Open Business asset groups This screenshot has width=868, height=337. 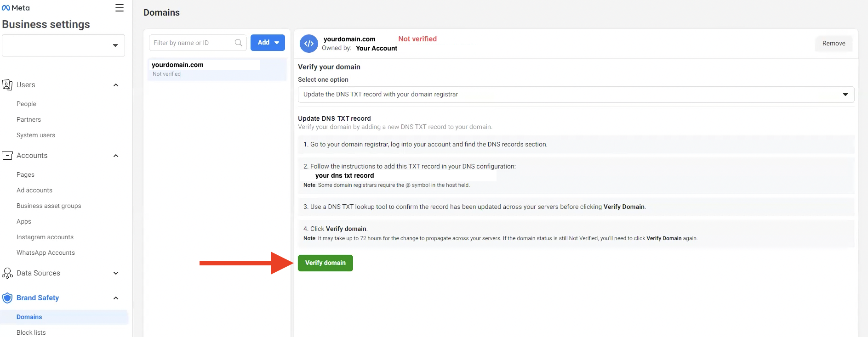[x=49, y=206]
